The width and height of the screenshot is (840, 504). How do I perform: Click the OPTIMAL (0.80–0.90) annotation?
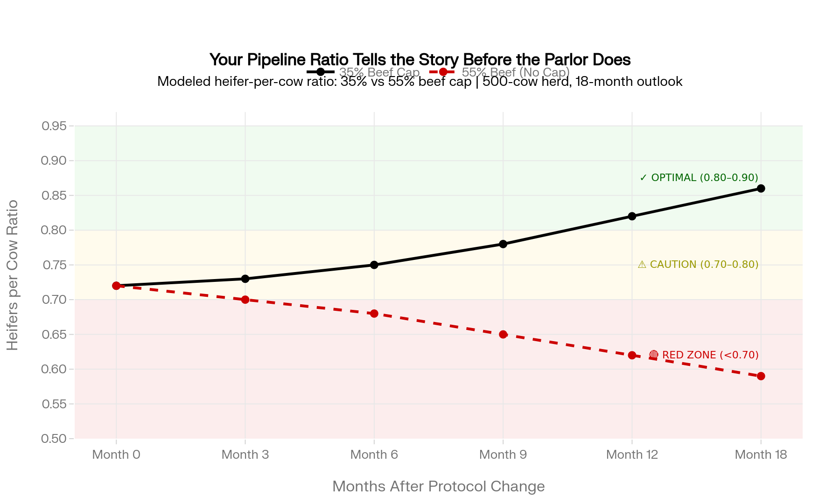point(699,178)
